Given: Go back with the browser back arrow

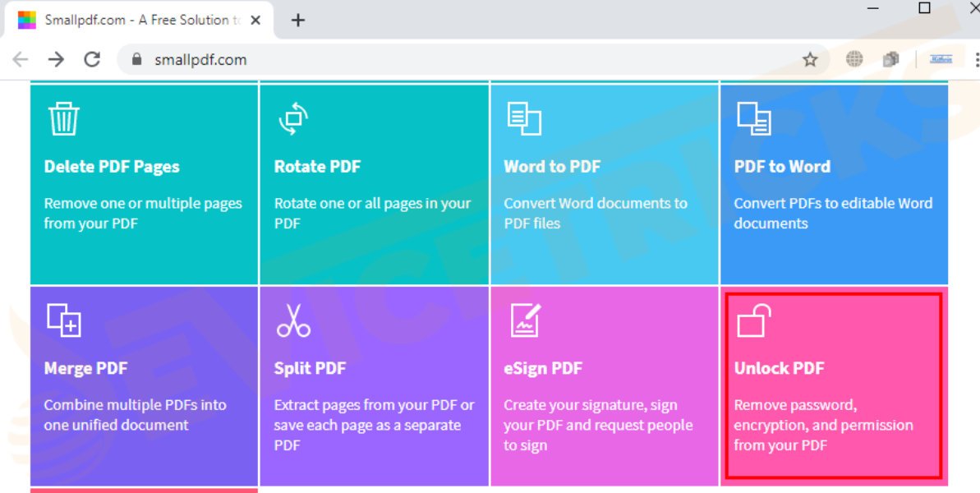Looking at the screenshot, I should 21,59.
